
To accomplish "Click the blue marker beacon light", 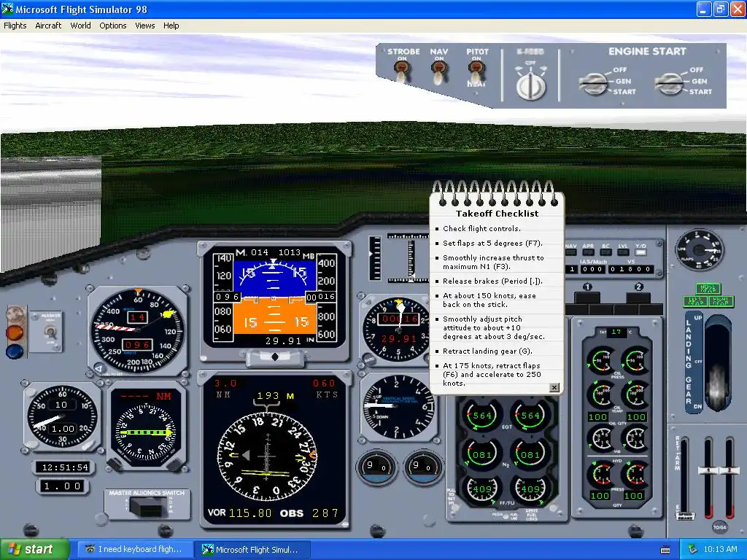I will [x=15, y=351].
